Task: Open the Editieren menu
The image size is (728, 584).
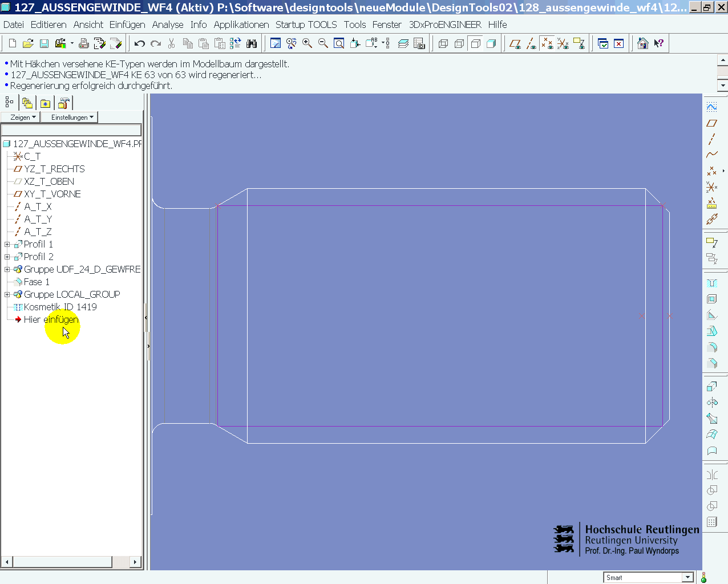Action: (48, 25)
